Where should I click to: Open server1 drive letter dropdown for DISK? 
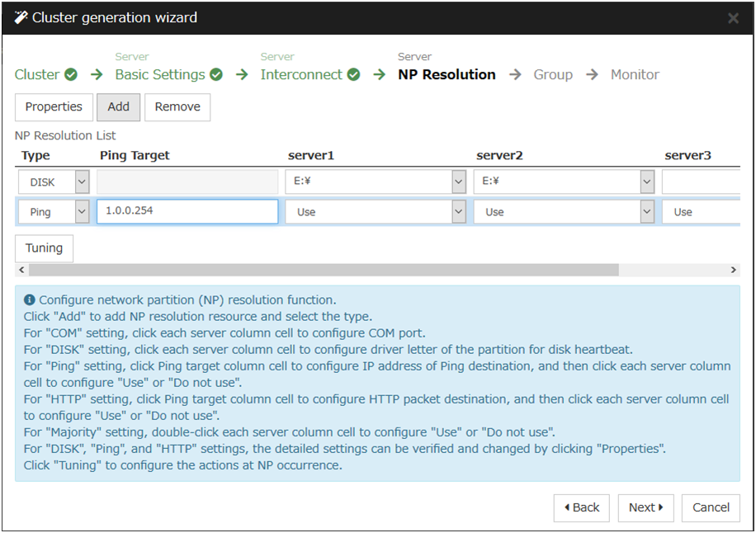459,182
